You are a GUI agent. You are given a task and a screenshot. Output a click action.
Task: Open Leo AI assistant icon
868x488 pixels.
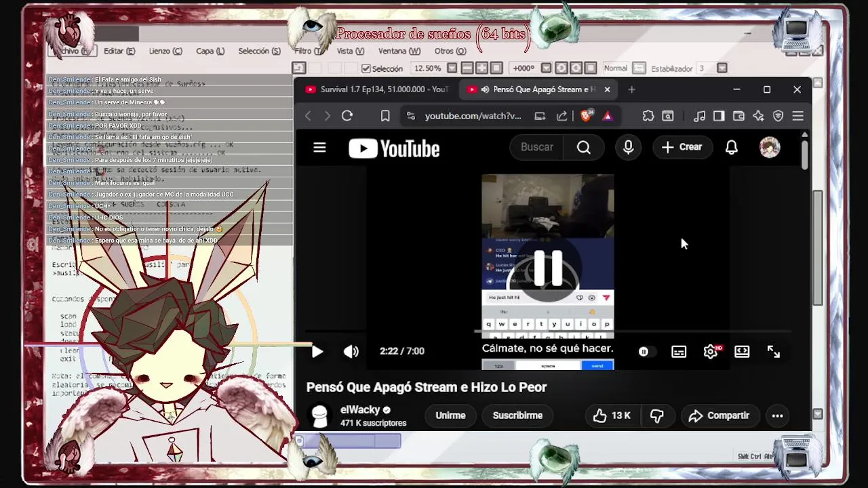(x=758, y=116)
